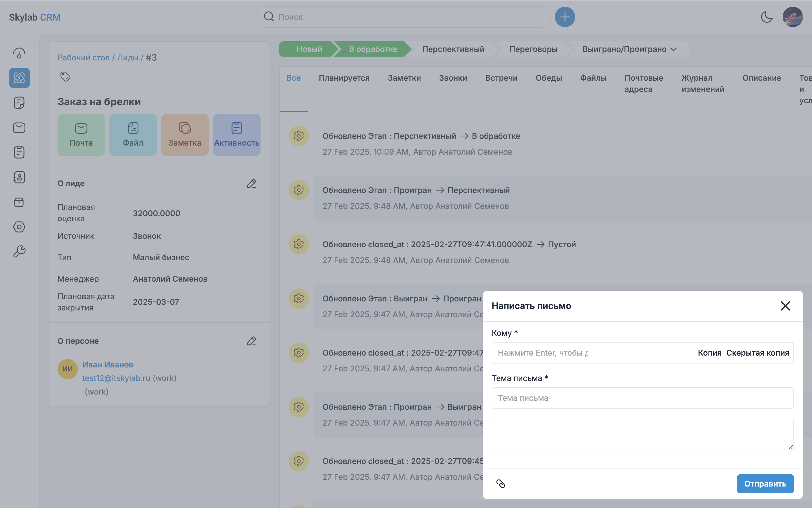Edit the 'О персоне' section
Viewport: 812px width, 508px height.
(252, 341)
